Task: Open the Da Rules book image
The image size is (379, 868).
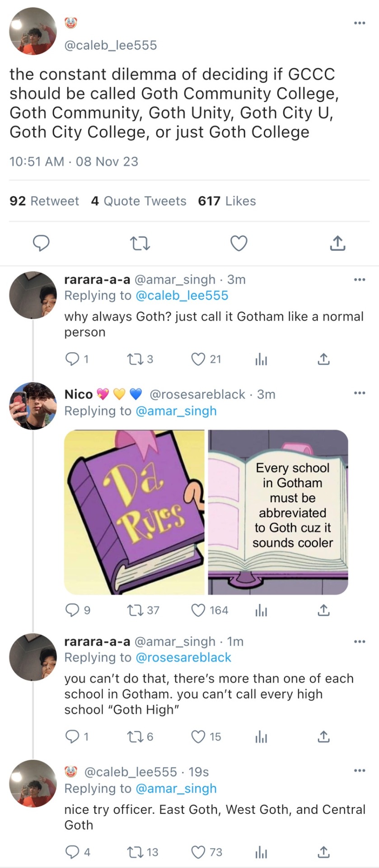Action: 134,512
